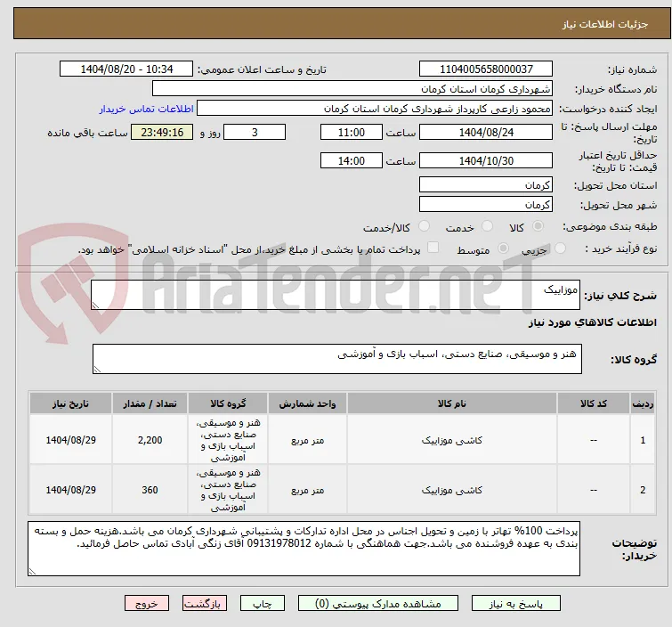This screenshot has height=627, width=672.
Task: Open 'مشاهده مدارک پیوستی (0)' button
Action: coord(378,604)
